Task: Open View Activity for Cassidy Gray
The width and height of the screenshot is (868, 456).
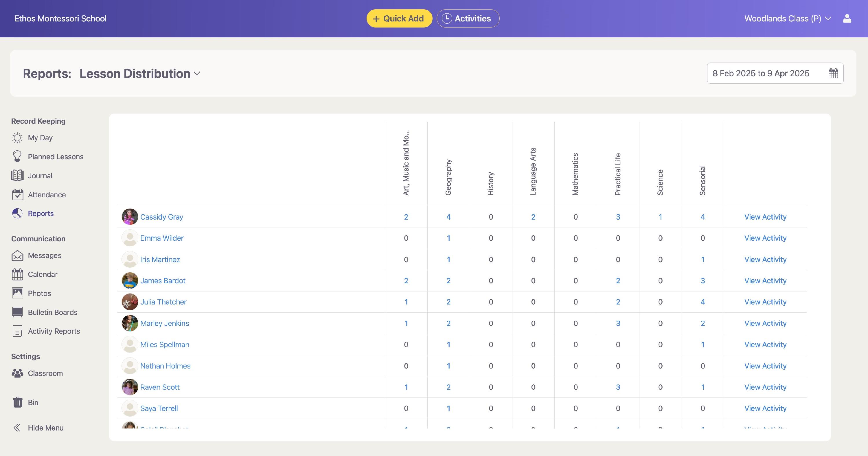Action: 765,217
